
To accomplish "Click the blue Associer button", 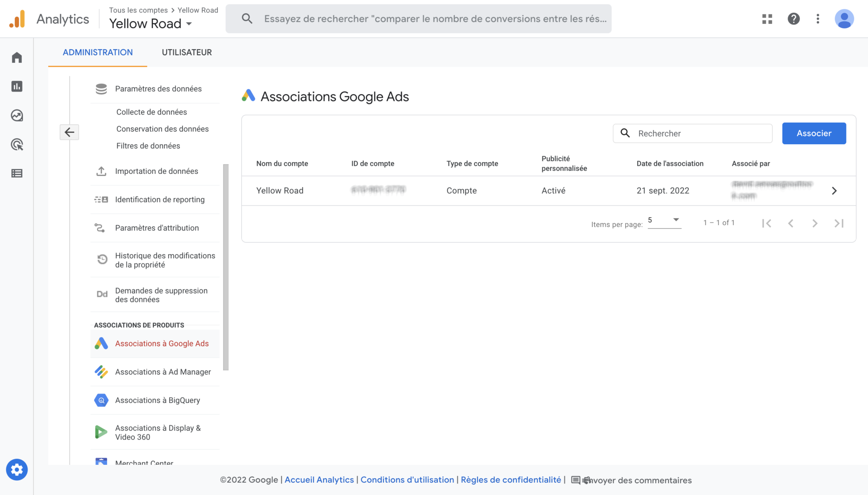I will [x=814, y=133].
